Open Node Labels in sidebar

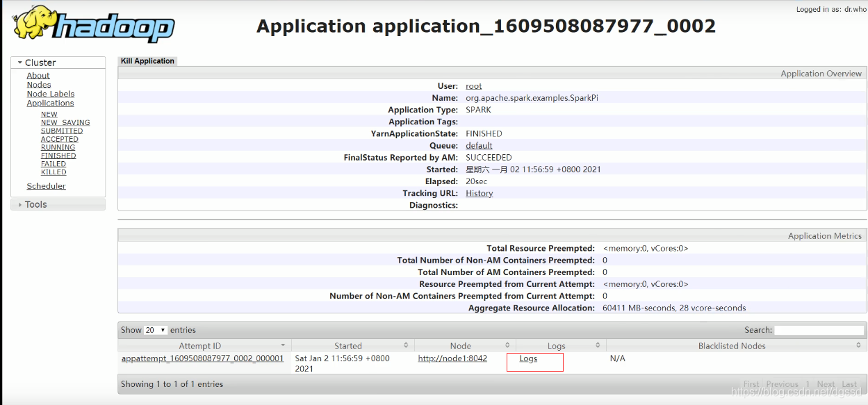(x=51, y=94)
